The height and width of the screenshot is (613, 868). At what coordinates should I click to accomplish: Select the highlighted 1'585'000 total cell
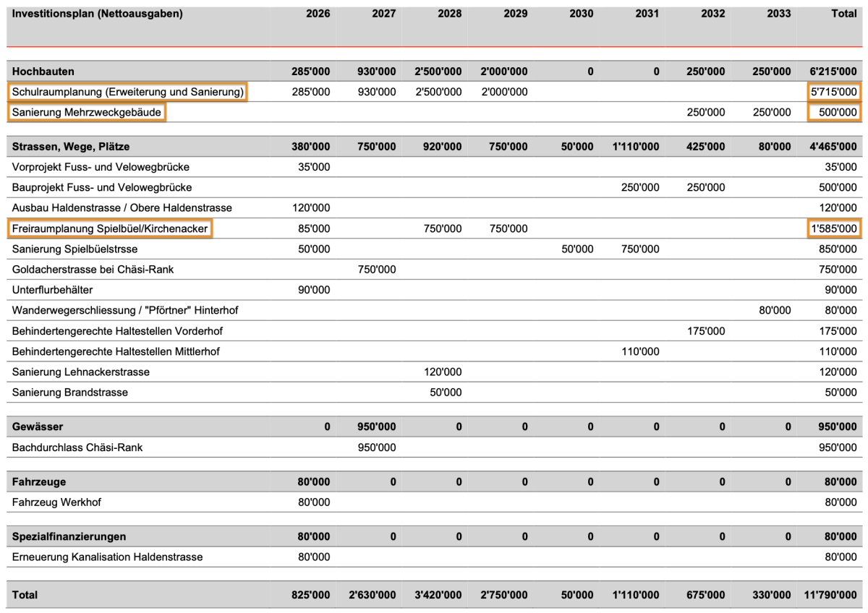point(834,228)
